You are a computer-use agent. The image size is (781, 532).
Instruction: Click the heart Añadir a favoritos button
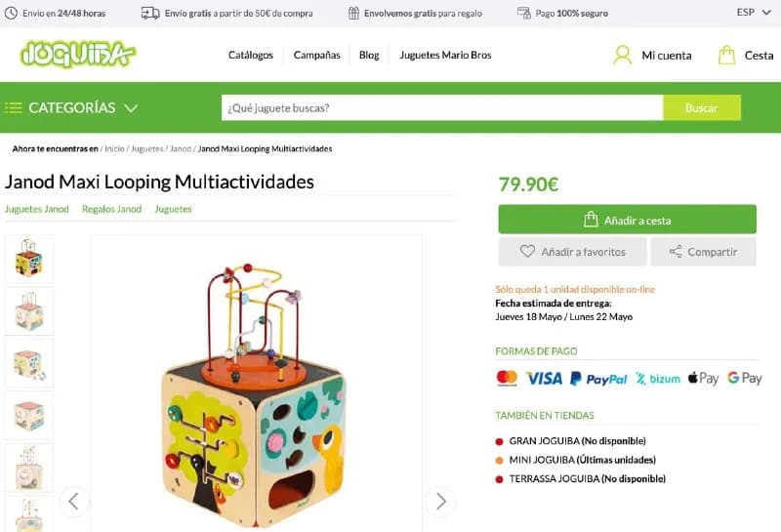click(572, 252)
